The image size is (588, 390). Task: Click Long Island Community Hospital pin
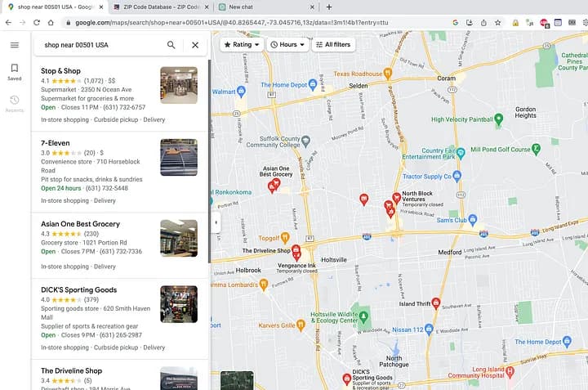510,372
